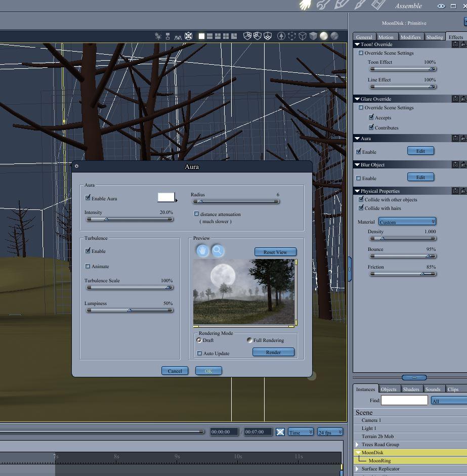The height and width of the screenshot is (476, 467).
Task: Toggle the Turbulence Enable checkbox
Action: [x=88, y=250]
